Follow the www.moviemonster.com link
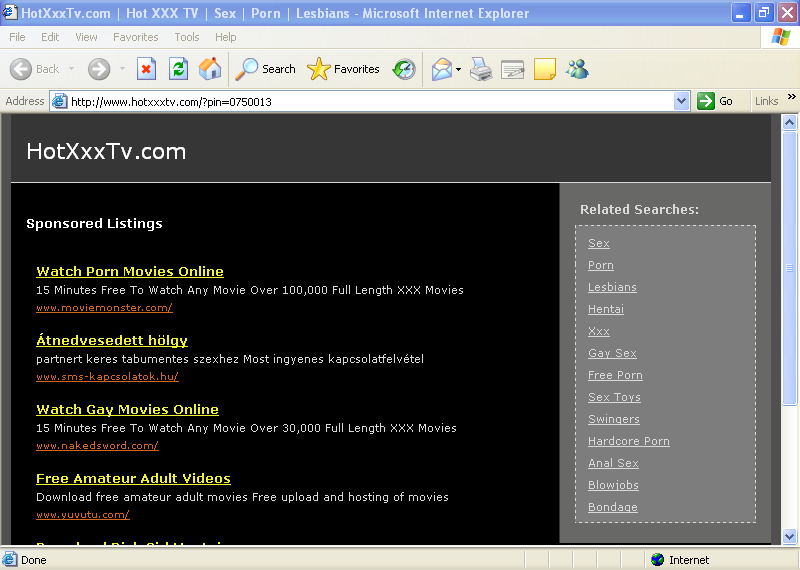The width and height of the screenshot is (800, 570). 104,308
